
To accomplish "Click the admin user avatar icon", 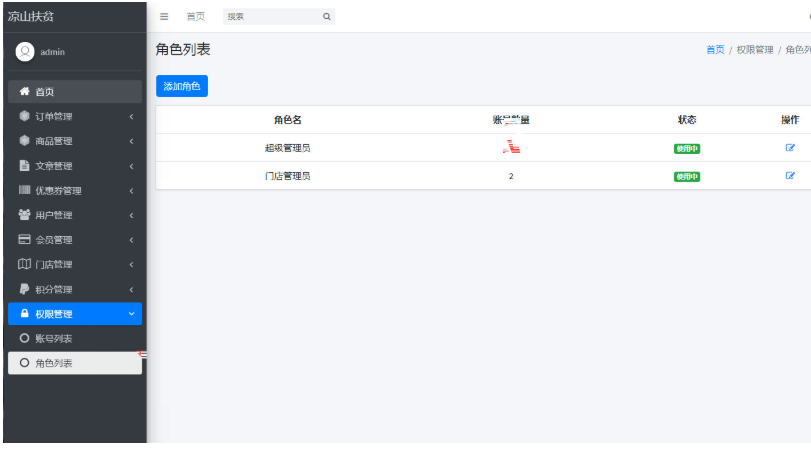I will click(25, 52).
